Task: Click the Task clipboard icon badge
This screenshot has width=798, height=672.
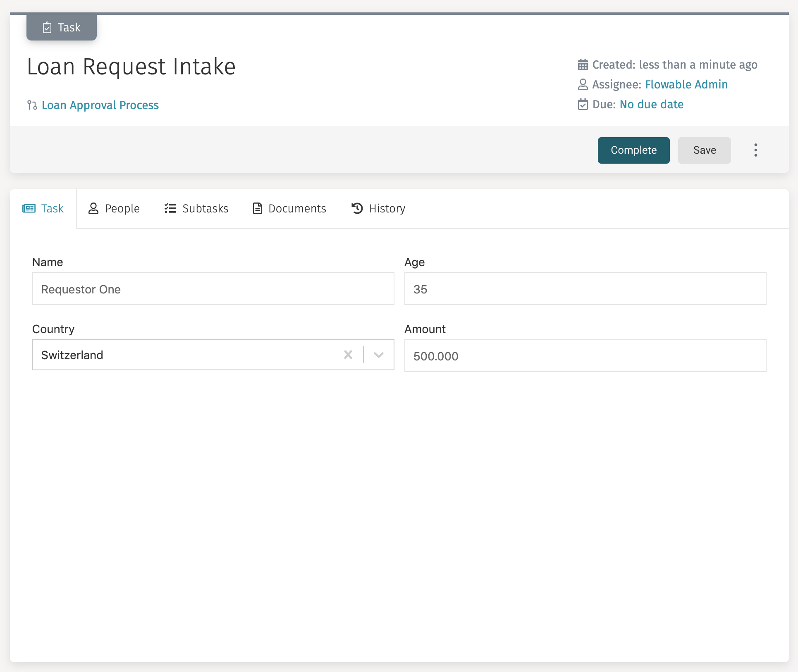Action: (48, 27)
